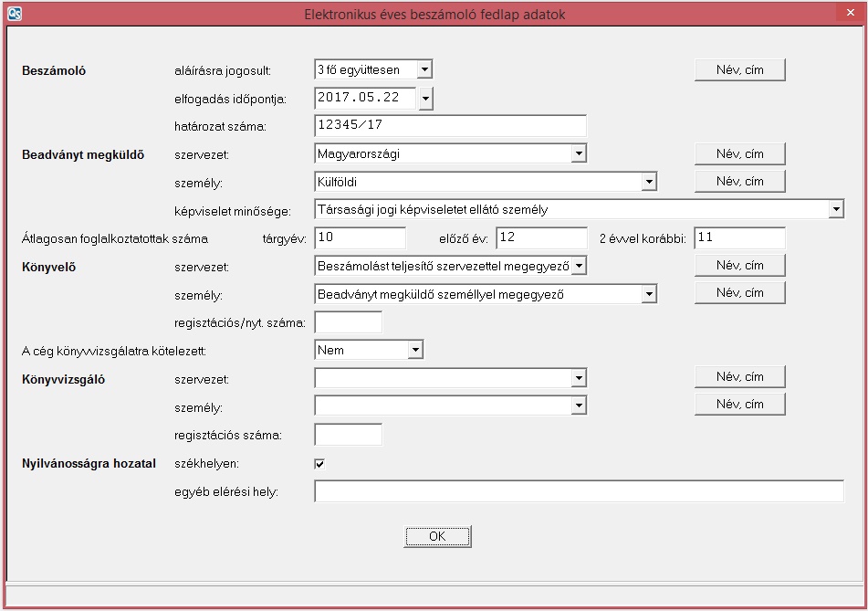Screen dimensions: 868x611
Task: Focus Könyvelő regisztrációs/nyt. száma field
Action: click(348, 321)
